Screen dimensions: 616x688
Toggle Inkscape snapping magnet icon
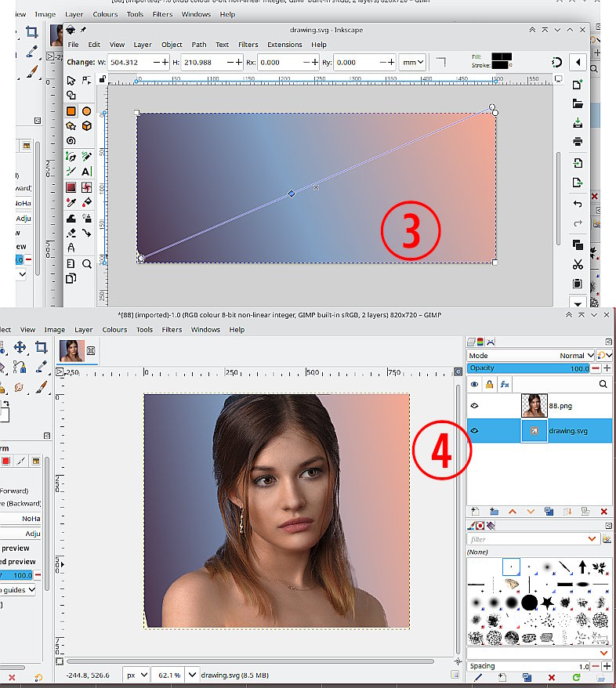(556, 63)
